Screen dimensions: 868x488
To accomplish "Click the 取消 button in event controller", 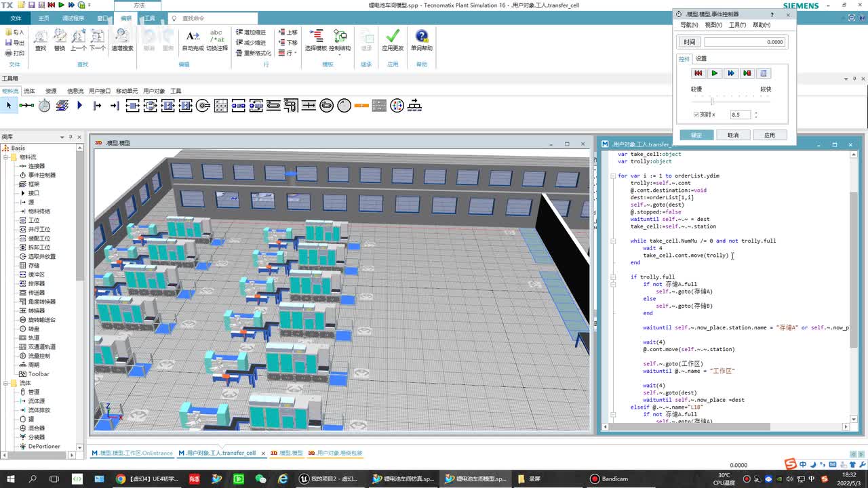I will point(733,135).
